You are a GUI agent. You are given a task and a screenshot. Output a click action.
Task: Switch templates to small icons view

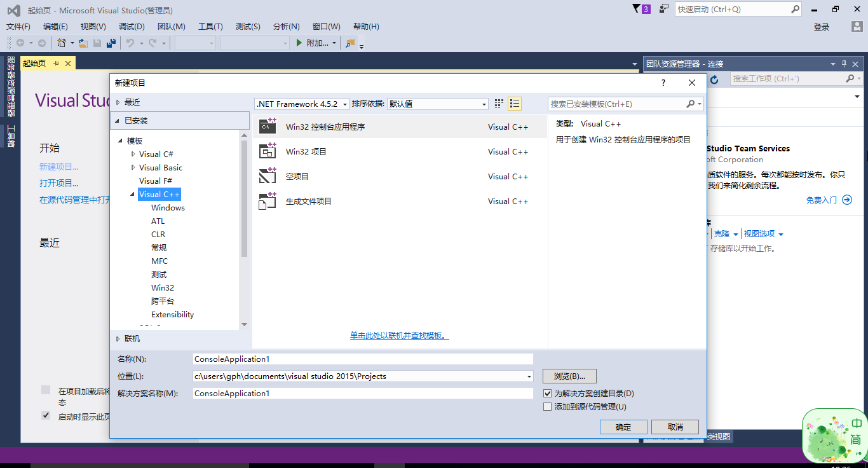[499, 104]
